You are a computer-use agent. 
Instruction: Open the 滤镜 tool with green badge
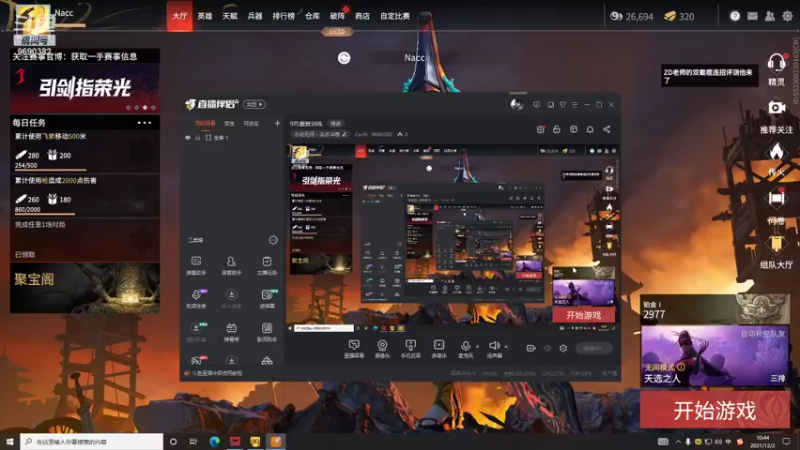click(x=266, y=298)
